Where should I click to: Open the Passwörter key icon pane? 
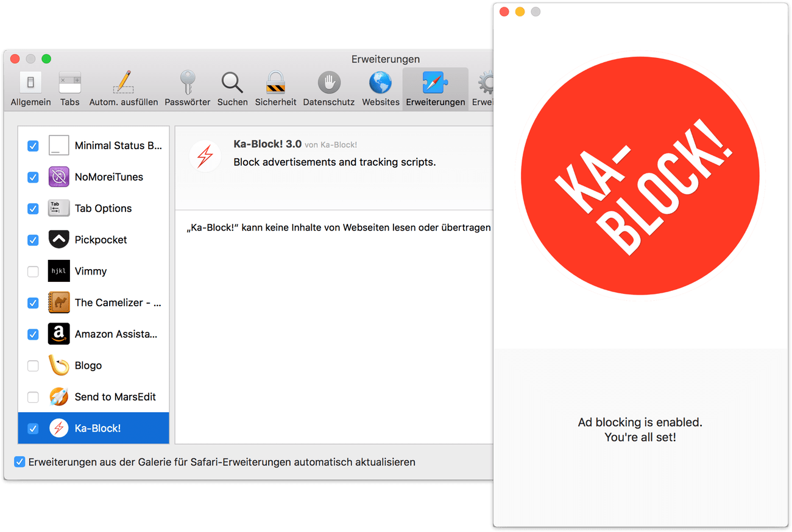188,89
